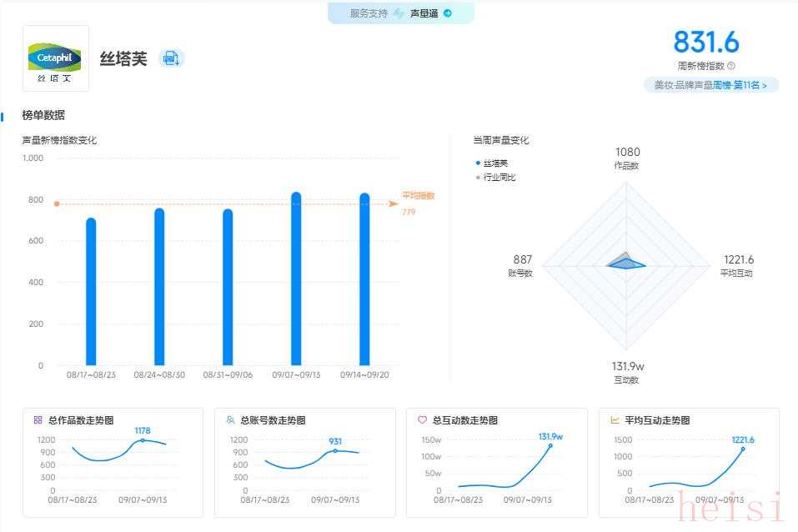This screenshot has width=798, height=532.
Task: Click the export report icon beside 丝塔芙
Action: point(171,58)
